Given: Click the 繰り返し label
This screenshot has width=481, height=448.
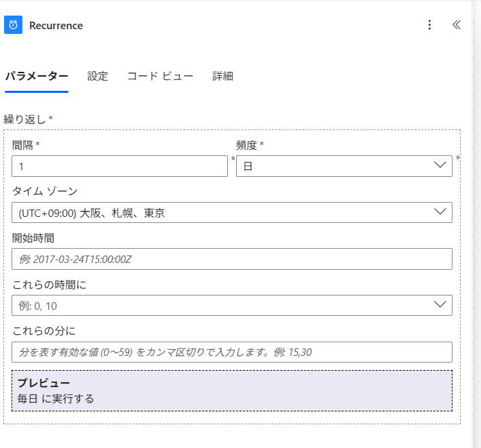Looking at the screenshot, I should click(24, 119).
